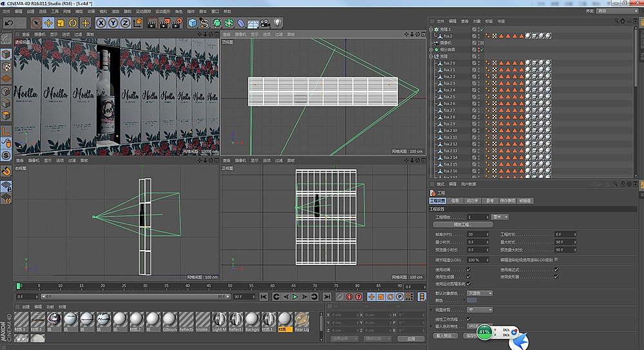
Task: Open the 视图修剪 dropdown
Action: click(x=480, y=309)
